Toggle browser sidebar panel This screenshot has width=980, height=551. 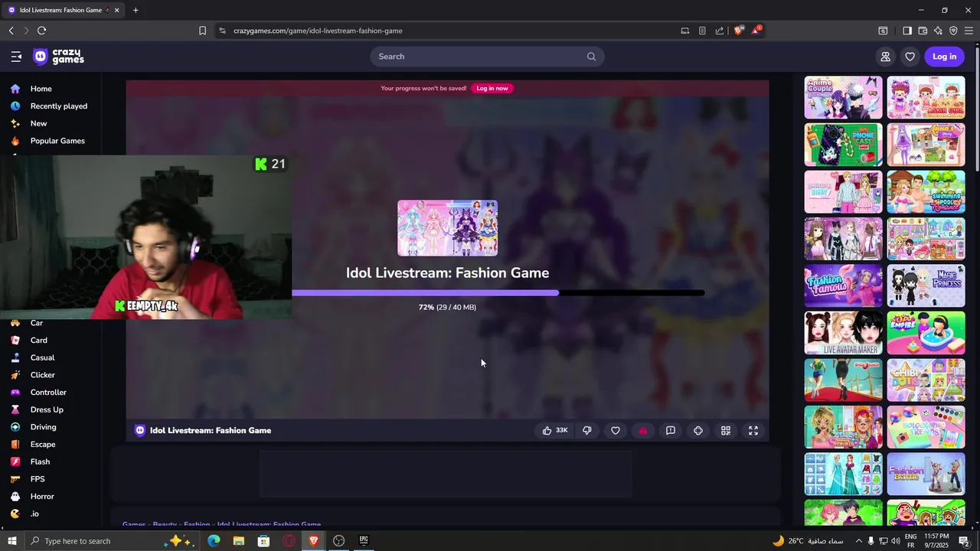[907, 31]
